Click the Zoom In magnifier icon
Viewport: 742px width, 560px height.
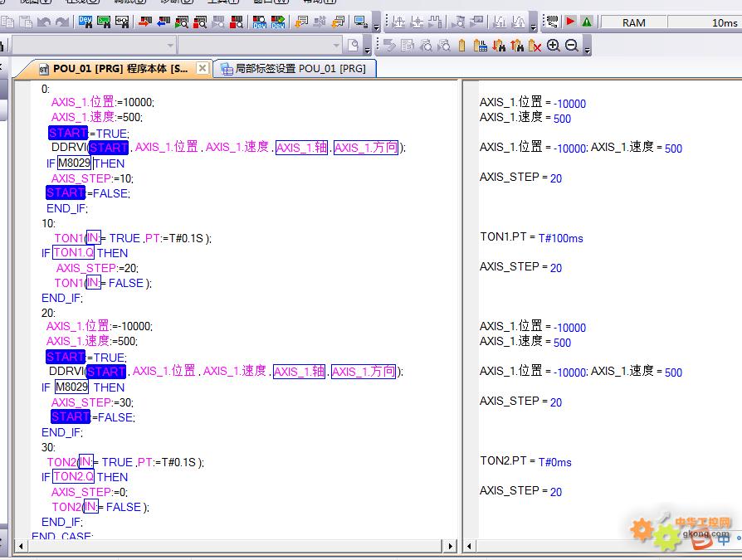554,46
